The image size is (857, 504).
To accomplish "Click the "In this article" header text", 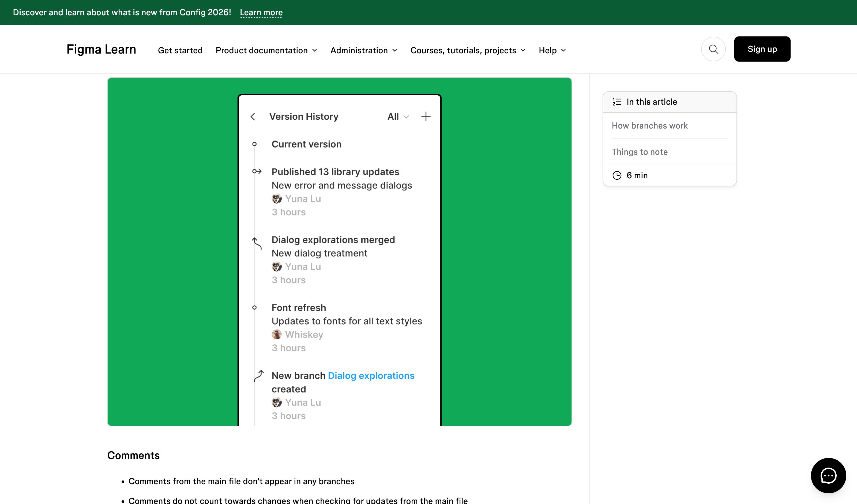I will point(652,102).
